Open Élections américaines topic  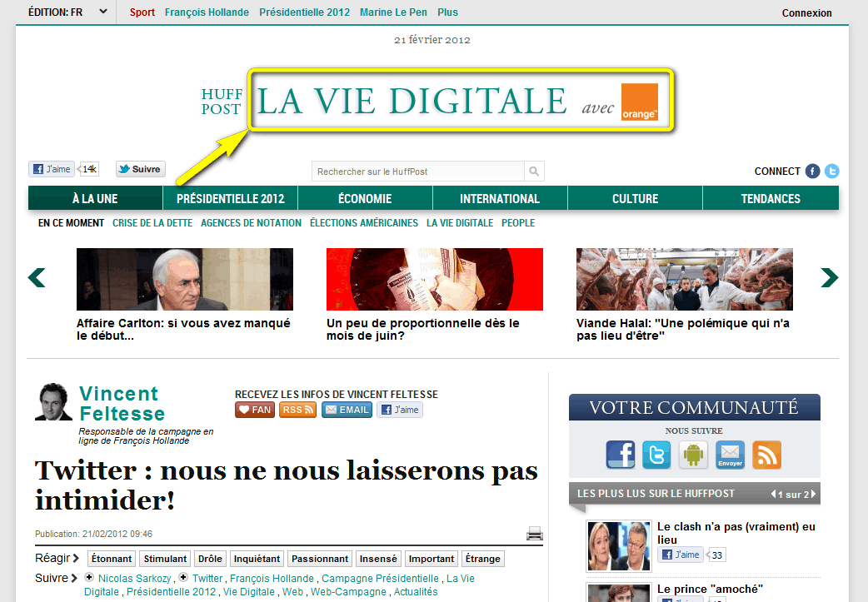click(364, 223)
